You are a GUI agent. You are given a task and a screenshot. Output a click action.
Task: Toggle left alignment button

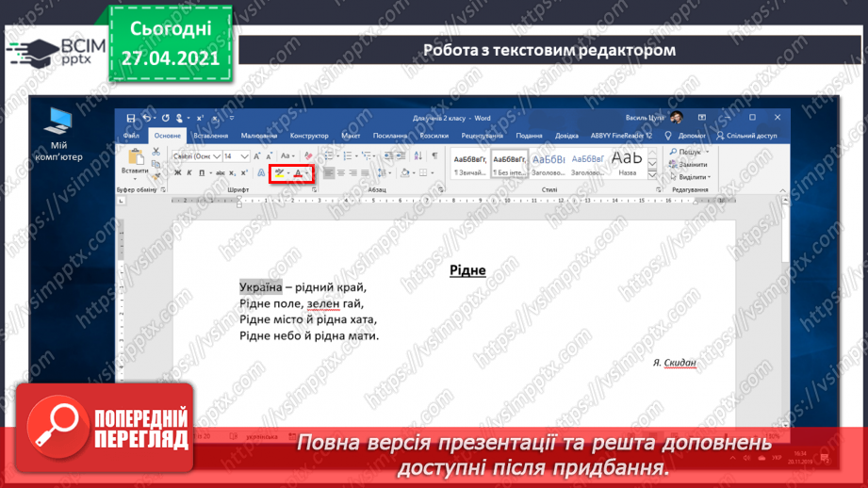click(329, 173)
